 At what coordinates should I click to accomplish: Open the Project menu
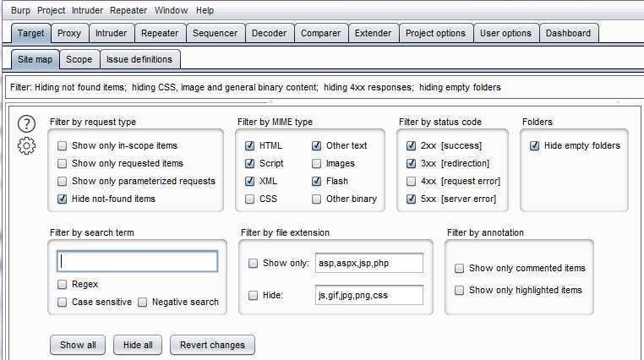[51, 10]
